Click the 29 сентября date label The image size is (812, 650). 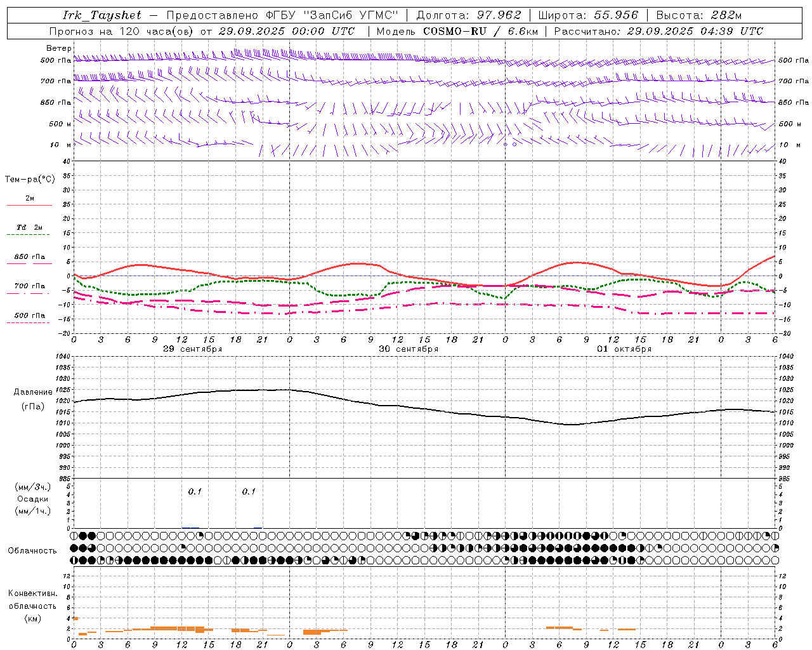tap(193, 349)
